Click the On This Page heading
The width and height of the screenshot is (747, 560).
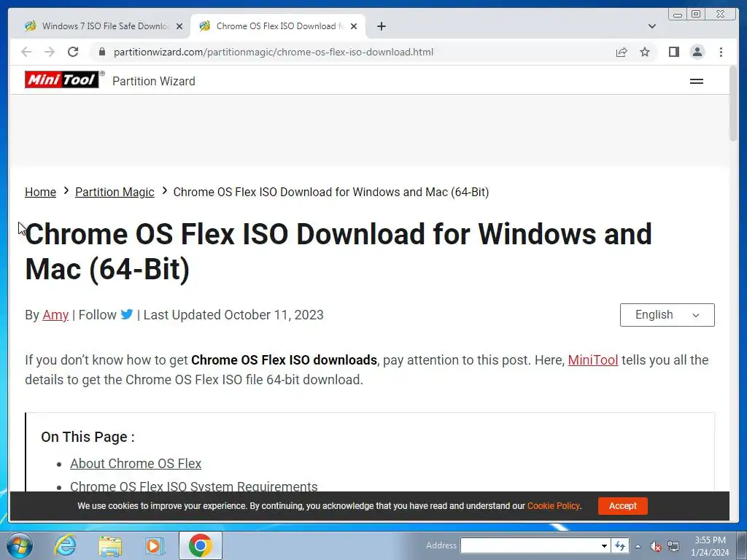pos(88,437)
